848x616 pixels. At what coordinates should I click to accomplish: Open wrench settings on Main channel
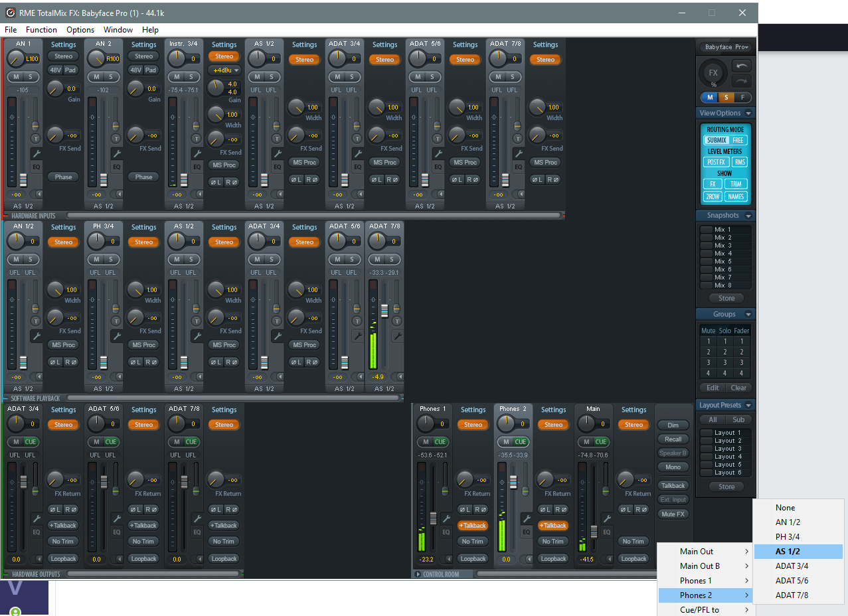pos(606,518)
